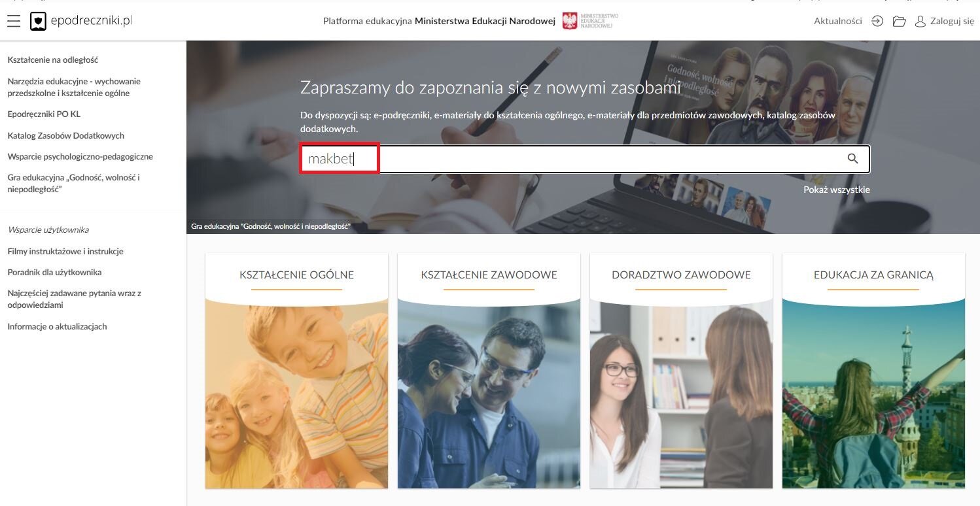Image resolution: width=980 pixels, height=506 pixels.
Task: Open Aktualności in the top bar
Action: point(837,21)
